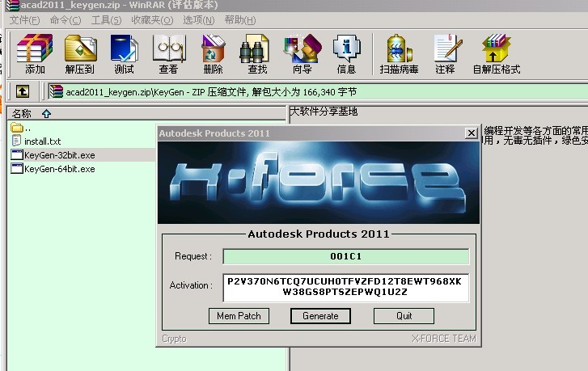Click the SFX (自解压格式) icon
The image size is (588, 371).
[x=496, y=53]
